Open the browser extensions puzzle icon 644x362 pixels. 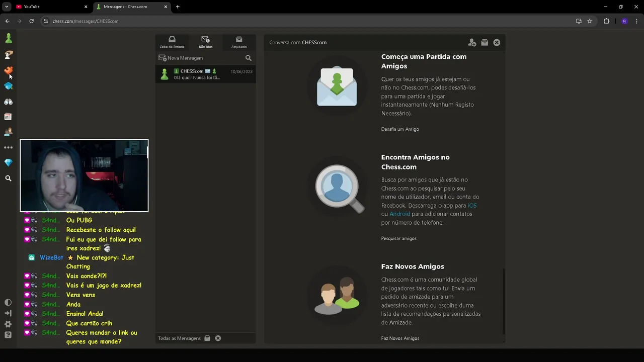[606, 21]
